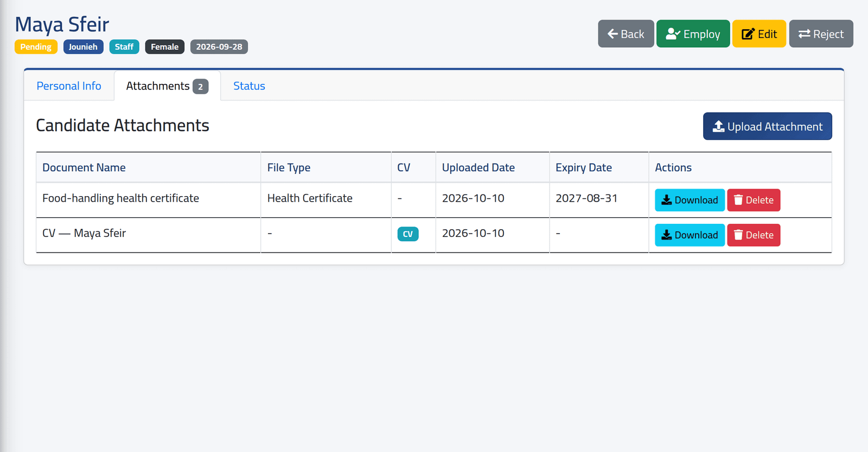This screenshot has height=452, width=868.
Task: Click the 2026-09-28 date badge
Action: [x=219, y=47]
